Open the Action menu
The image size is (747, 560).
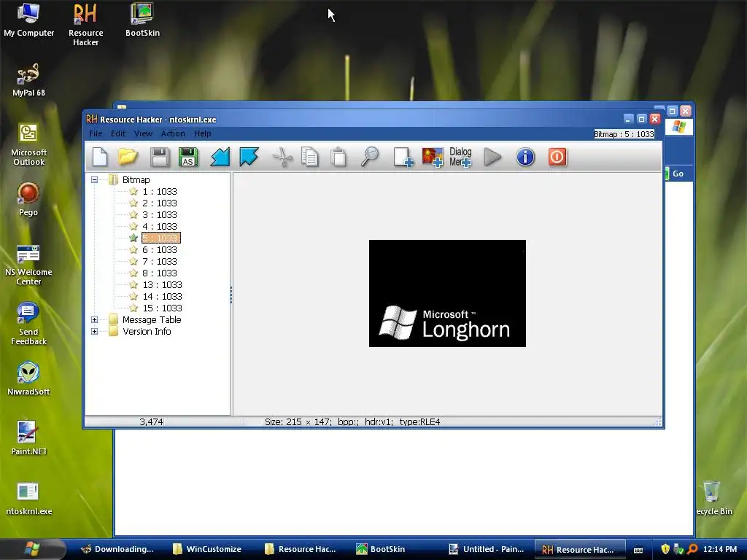pos(173,134)
